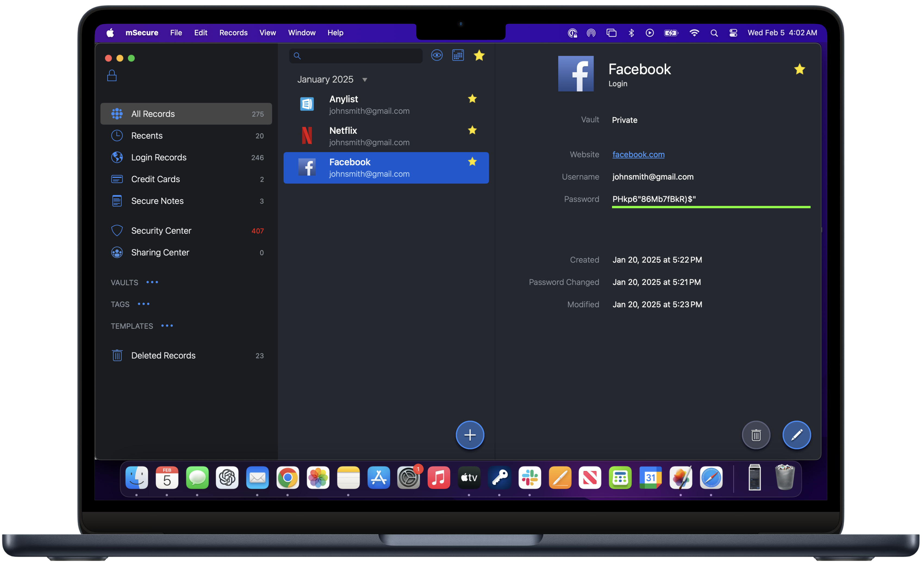924x571 pixels.
Task: Open the calendar date-sort icon
Action: 458,55
